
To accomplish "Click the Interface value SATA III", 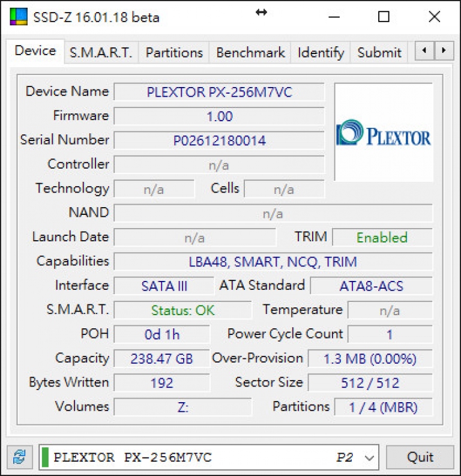I will pyautogui.click(x=164, y=286).
